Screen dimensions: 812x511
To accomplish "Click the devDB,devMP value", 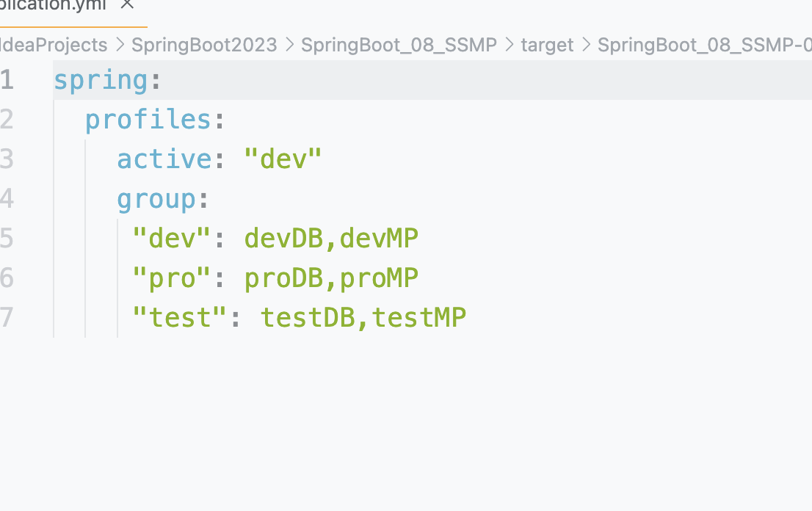I will pyautogui.click(x=331, y=239).
